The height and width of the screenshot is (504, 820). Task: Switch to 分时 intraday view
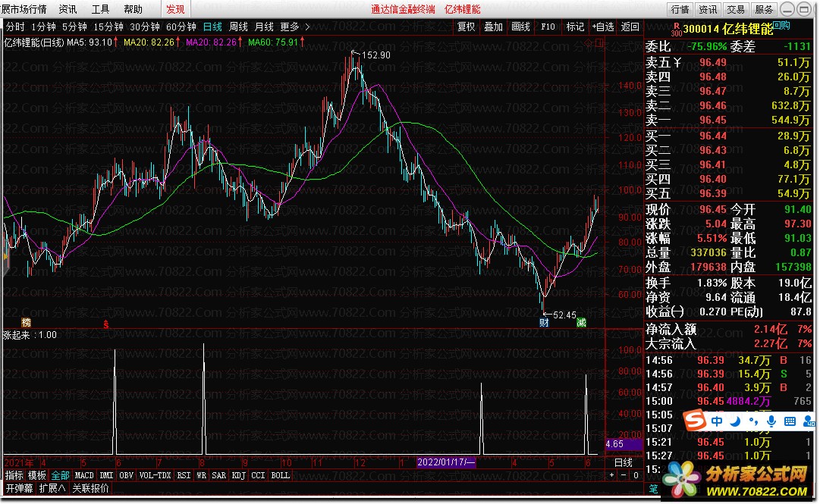[x=15, y=27]
